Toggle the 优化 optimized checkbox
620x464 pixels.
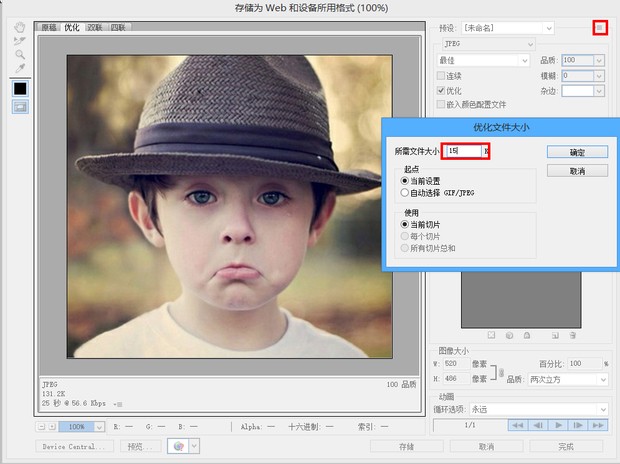pos(441,91)
